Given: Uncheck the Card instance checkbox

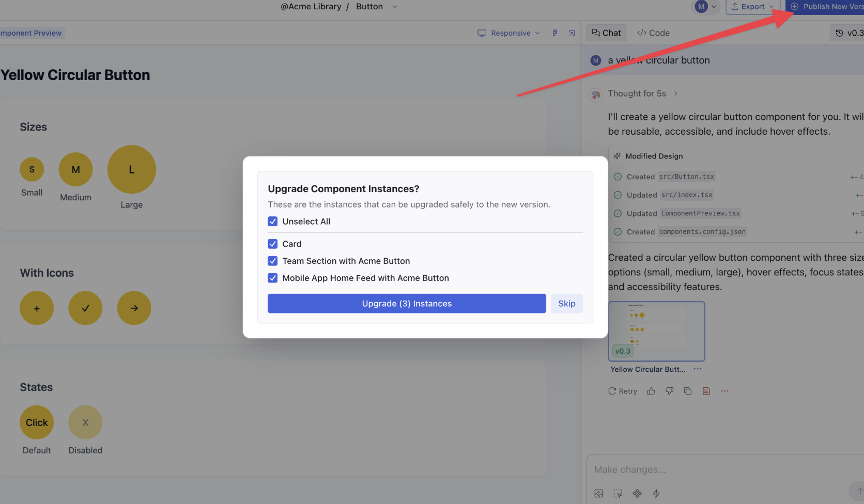Looking at the screenshot, I should click(273, 244).
